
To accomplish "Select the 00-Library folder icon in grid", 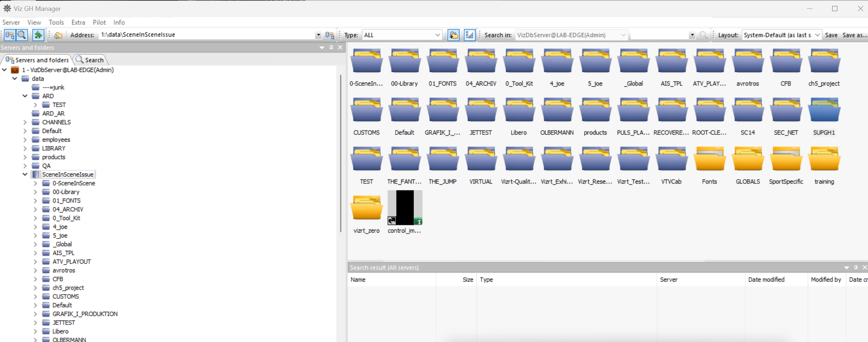I will [x=404, y=61].
